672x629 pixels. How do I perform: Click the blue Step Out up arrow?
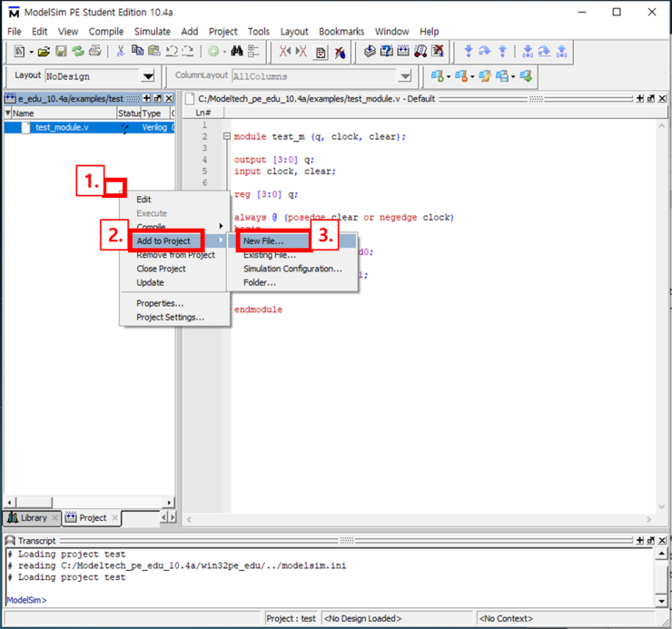(502, 52)
